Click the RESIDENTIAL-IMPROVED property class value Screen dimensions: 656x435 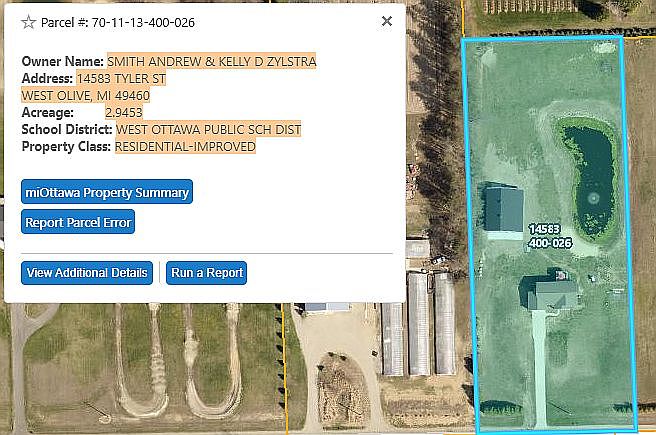[185, 146]
